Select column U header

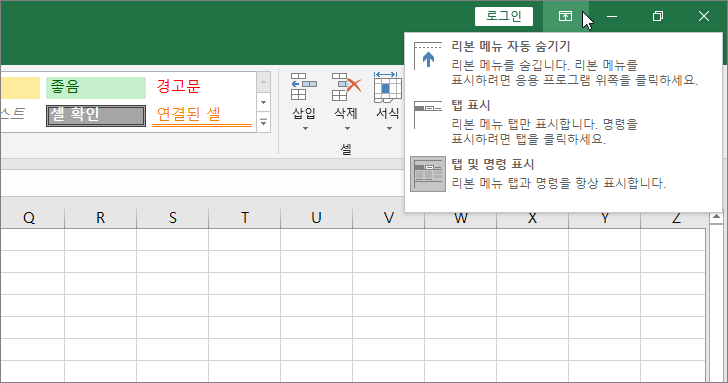coord(317,218)
